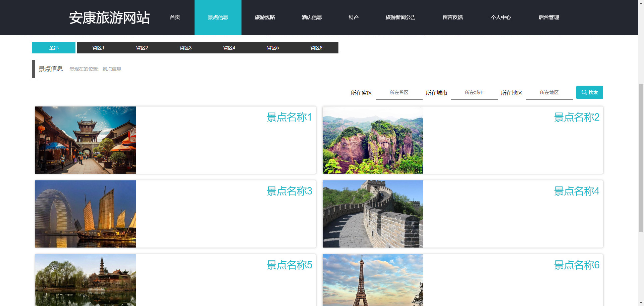Click the sailing ship thumbnail of 景点名称3
Viewport: 644px width, 306px height.
(x=86, y=214)
